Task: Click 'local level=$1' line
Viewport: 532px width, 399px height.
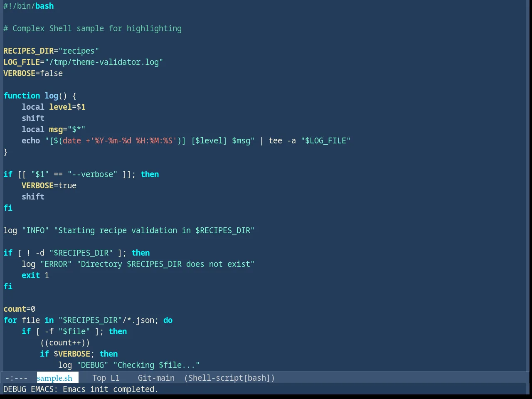Action: (54, 107)
